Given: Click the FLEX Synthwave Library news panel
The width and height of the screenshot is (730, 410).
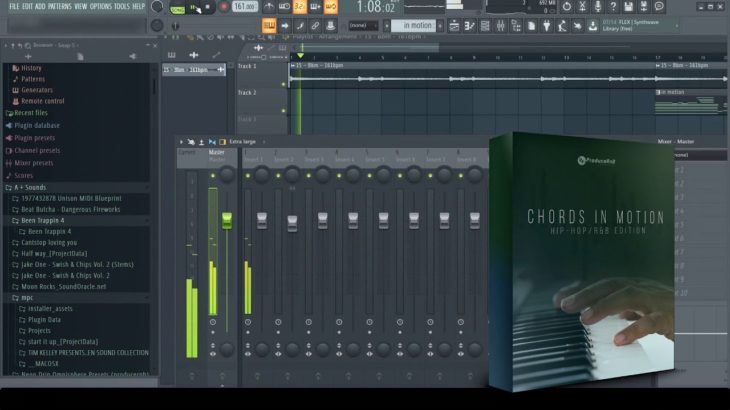Looking at the screenshot, I should [639, 26].
